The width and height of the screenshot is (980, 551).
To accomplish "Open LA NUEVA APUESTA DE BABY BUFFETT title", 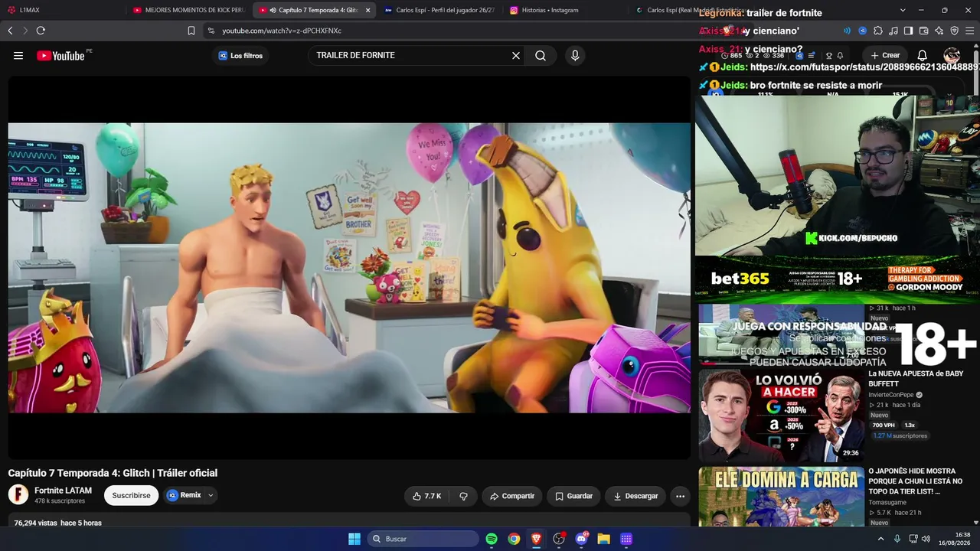I will 916,379.
